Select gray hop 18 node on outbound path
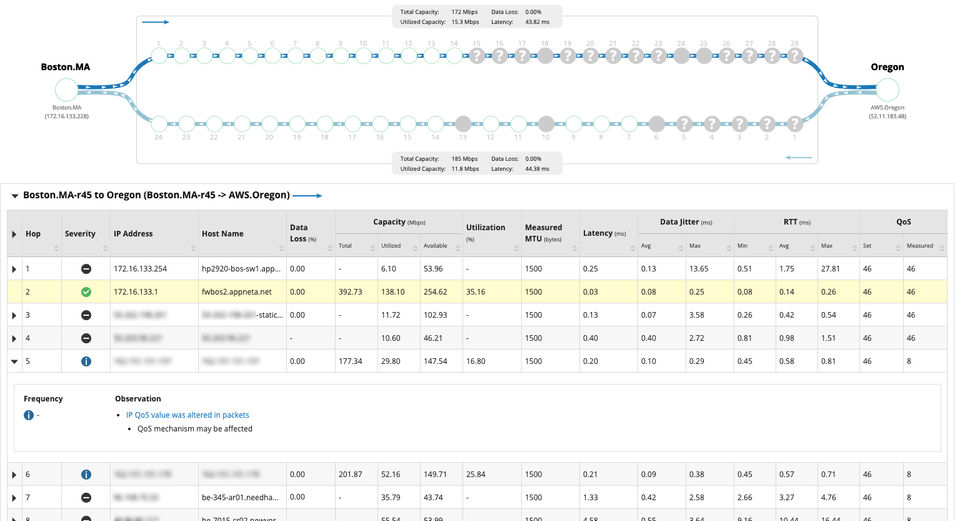The width and height of the screenshot is (960, 521). click(545, 56)
